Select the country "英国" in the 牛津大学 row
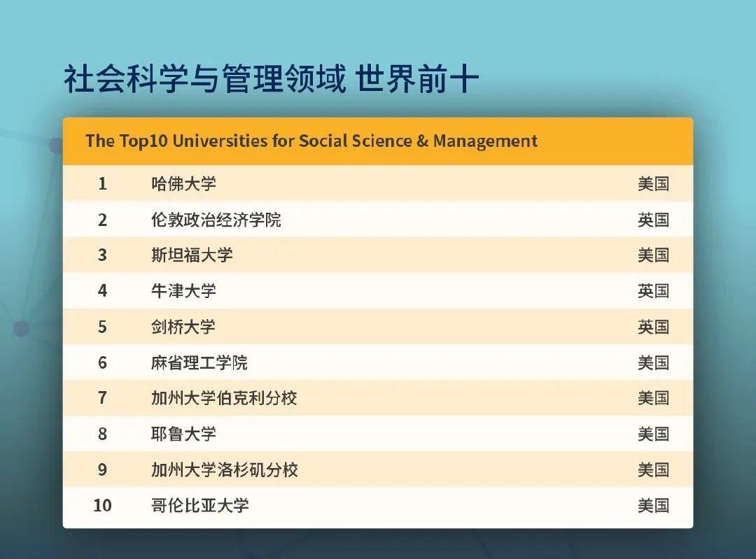 (x=653, y=290)
